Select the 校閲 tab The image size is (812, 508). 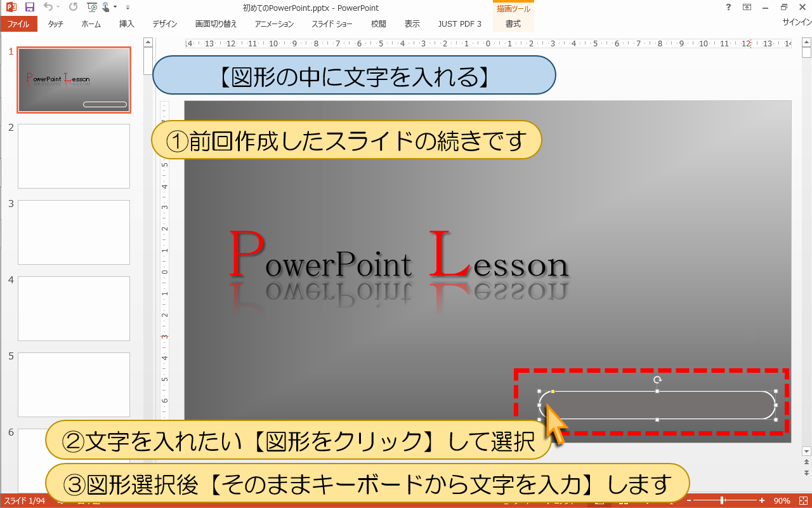[379, 24]
